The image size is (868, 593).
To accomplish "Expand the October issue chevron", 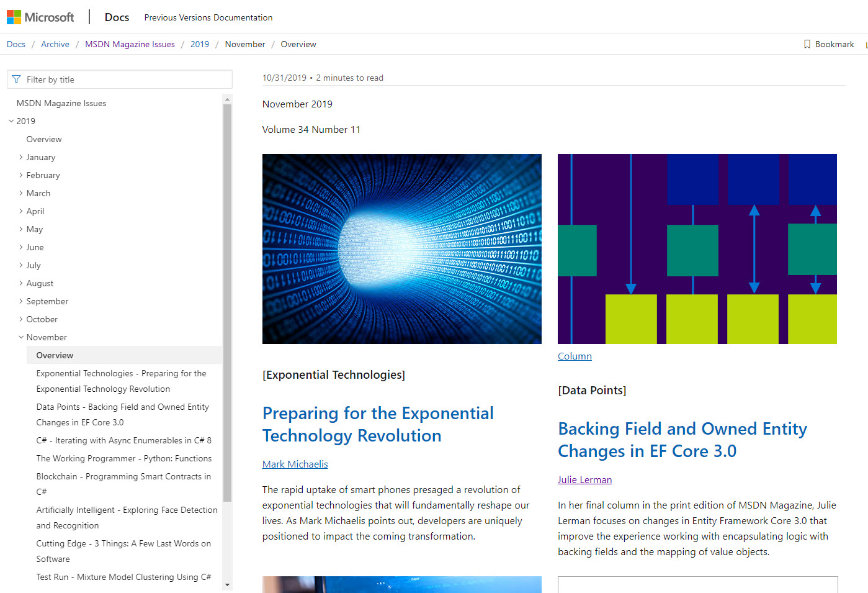I will pos(21,319).
